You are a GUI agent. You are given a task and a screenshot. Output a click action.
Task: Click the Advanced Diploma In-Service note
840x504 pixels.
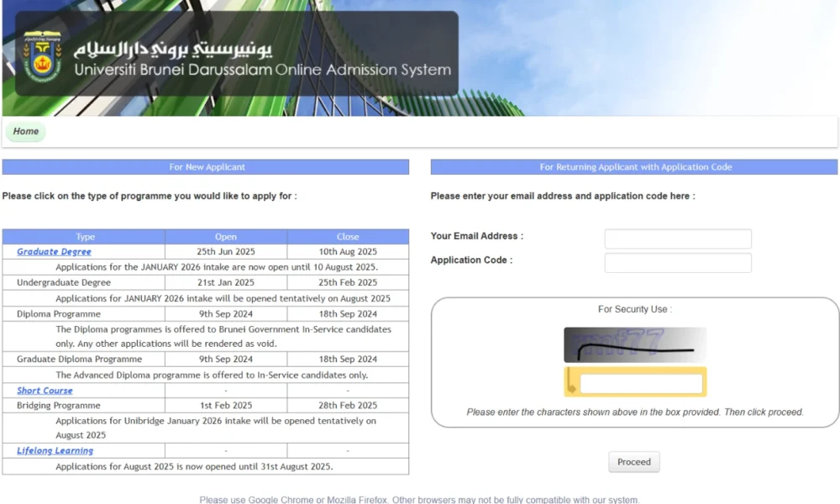point(212,375)
